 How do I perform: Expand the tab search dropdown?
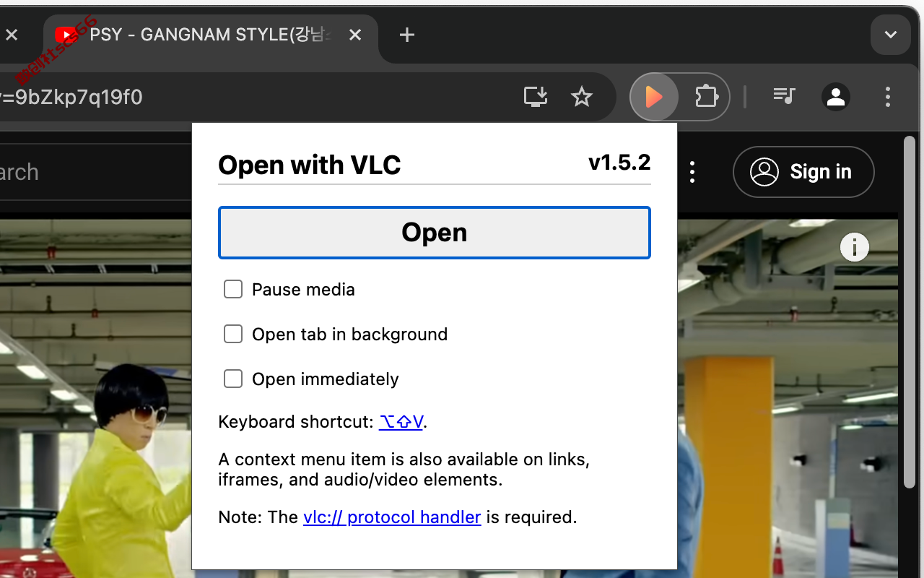[x=890, y=35]
